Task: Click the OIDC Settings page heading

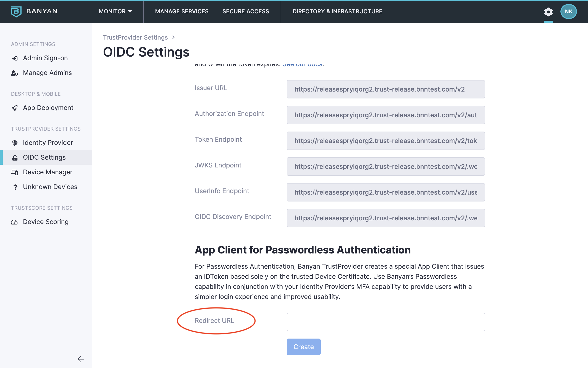Action: tap(146, 52)
